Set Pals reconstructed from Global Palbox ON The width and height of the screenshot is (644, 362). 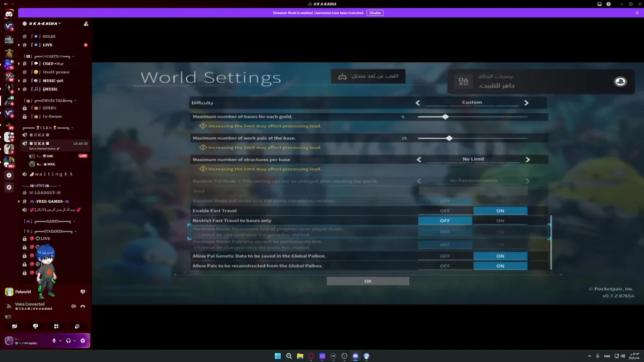(x=500, y=266)
